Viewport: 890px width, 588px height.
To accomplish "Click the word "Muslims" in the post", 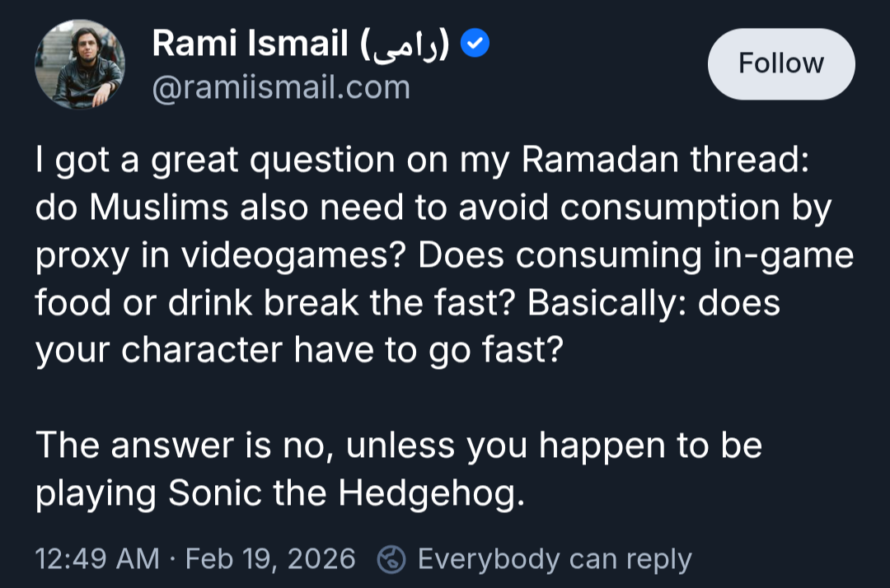I will tap(158, 208).
